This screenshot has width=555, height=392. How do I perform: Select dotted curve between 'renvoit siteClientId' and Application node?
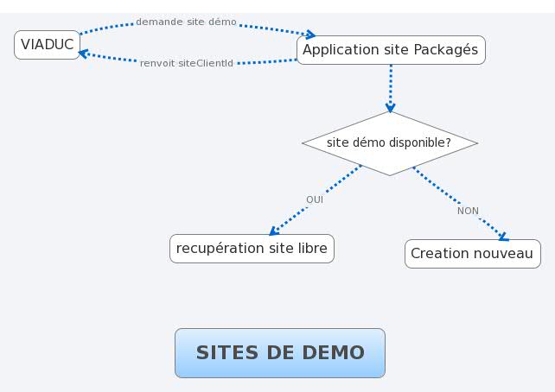pos(268,61)
